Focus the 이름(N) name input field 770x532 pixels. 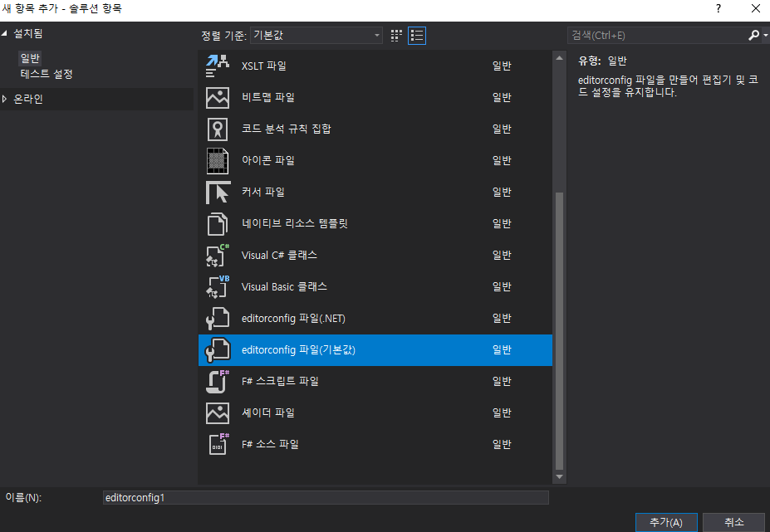(326, 498)
